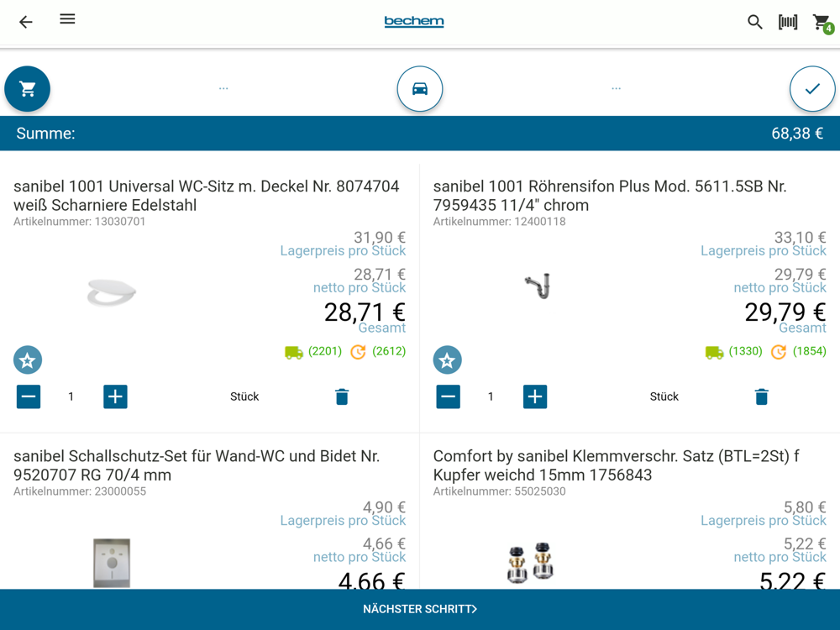Open the Schallschutz-Set product title
This screenshot has height=630, width=840.
click(197, 465)
